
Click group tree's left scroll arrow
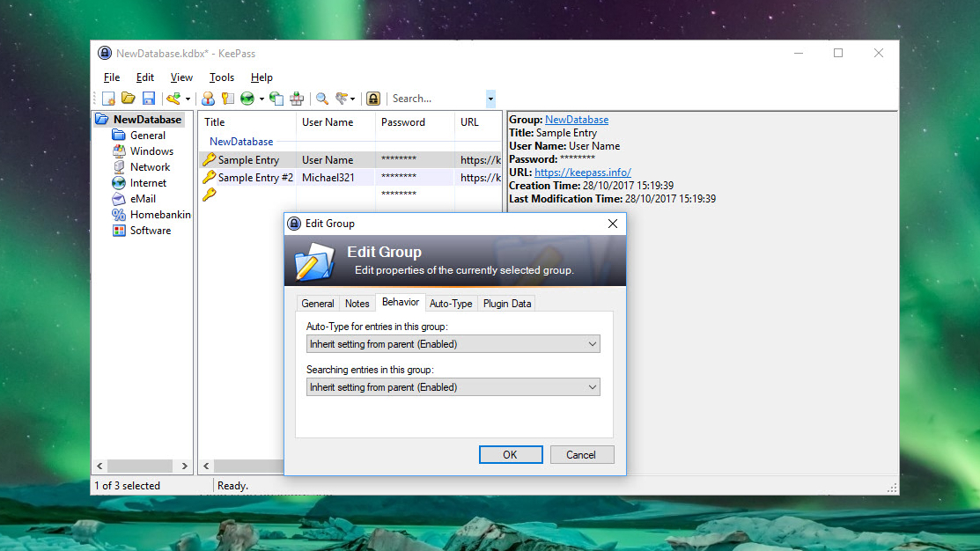(x=100, y=466)
